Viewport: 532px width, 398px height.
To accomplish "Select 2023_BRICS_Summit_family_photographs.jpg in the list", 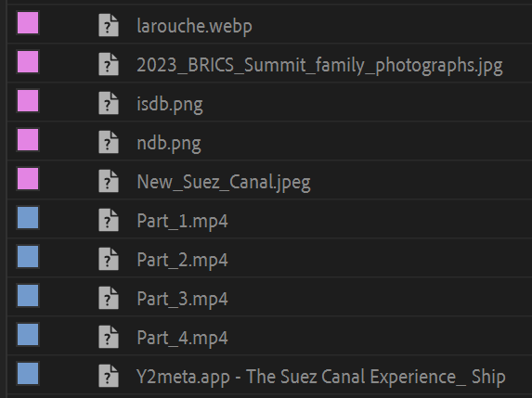I will [319, 65].
